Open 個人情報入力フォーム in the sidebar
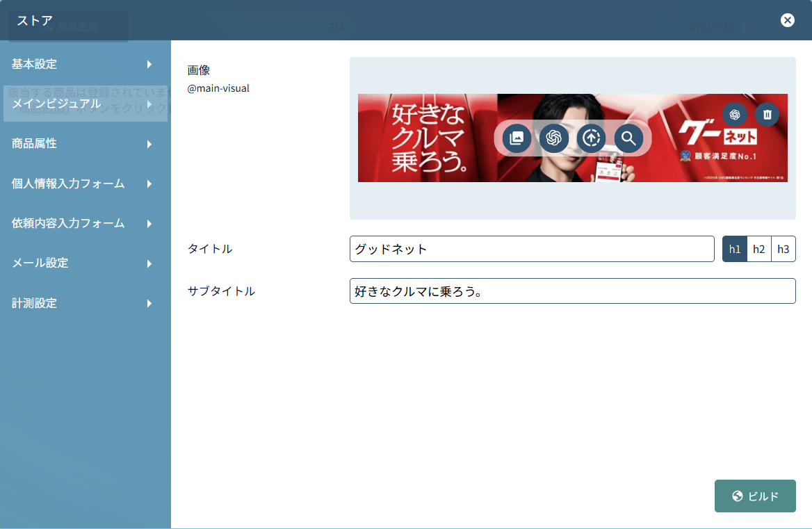 [86, 184]
